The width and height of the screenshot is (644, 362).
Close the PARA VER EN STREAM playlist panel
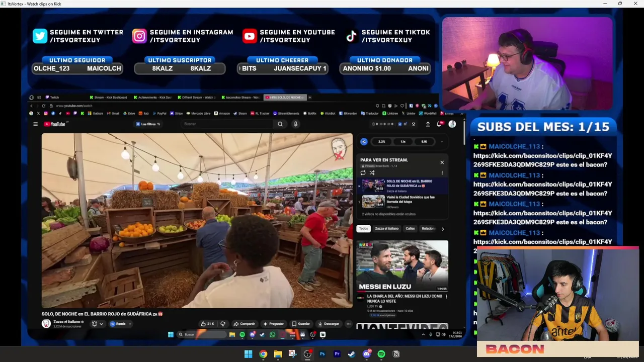(x=442, y=162)
